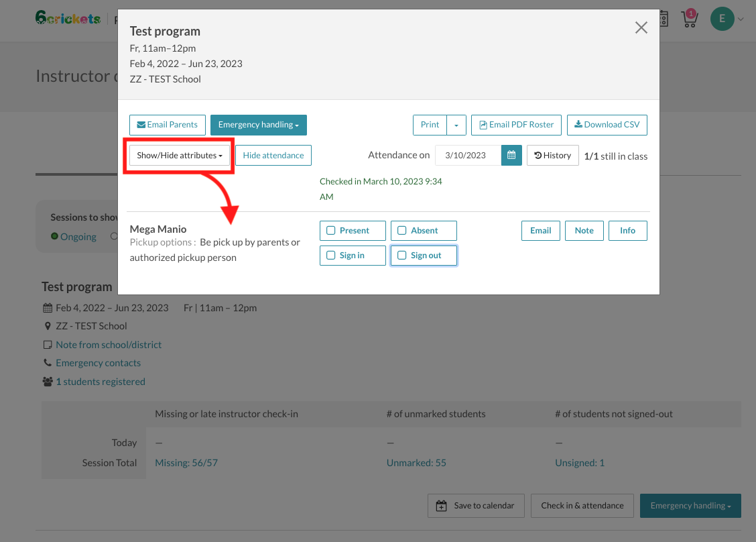The image size is (756, 542).
Task: Open Emergency handling dropdown in dialog
Action: [258, 125]
